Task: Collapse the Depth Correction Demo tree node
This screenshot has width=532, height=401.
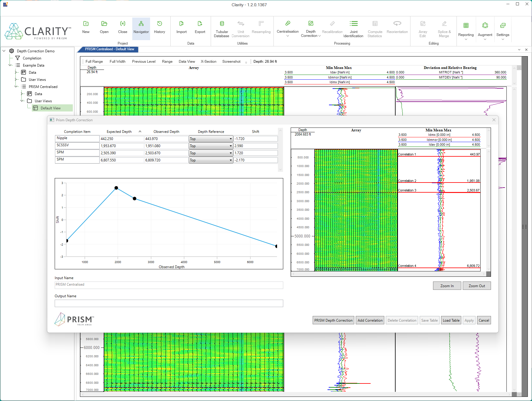Action: point(4,51)
